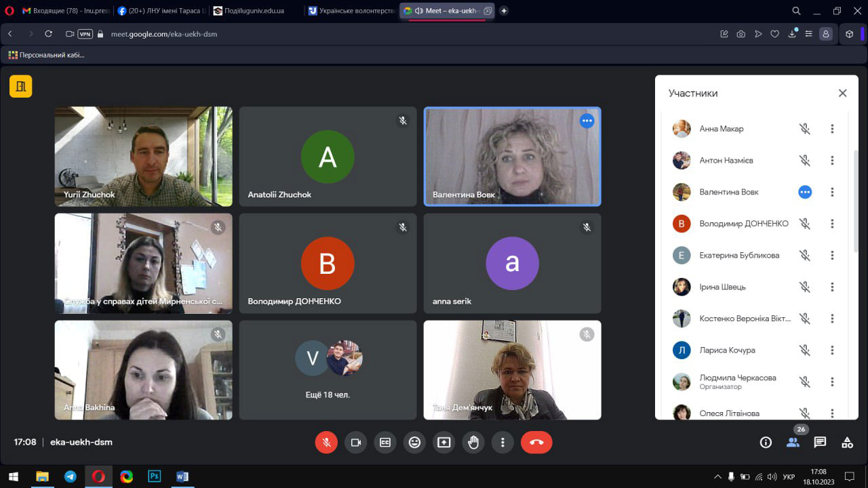Open more options in call controls
Screen dimensions: 868x488
pos(502,443)
